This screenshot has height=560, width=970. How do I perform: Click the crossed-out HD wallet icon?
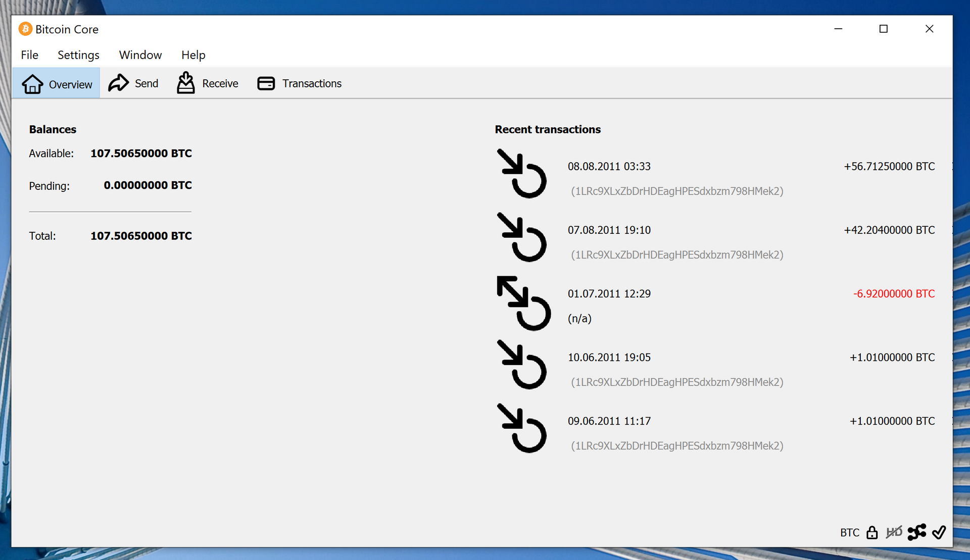894,532
